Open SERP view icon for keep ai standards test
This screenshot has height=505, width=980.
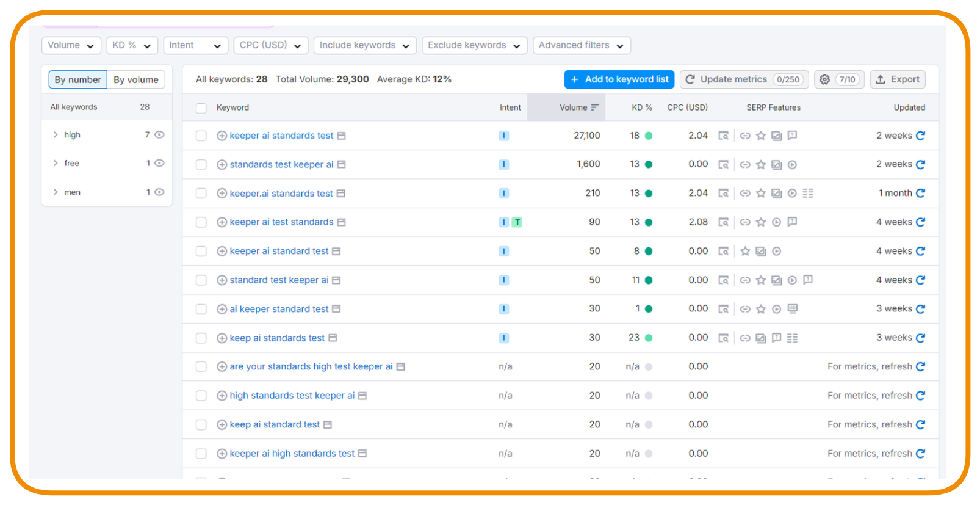[333, 338]
